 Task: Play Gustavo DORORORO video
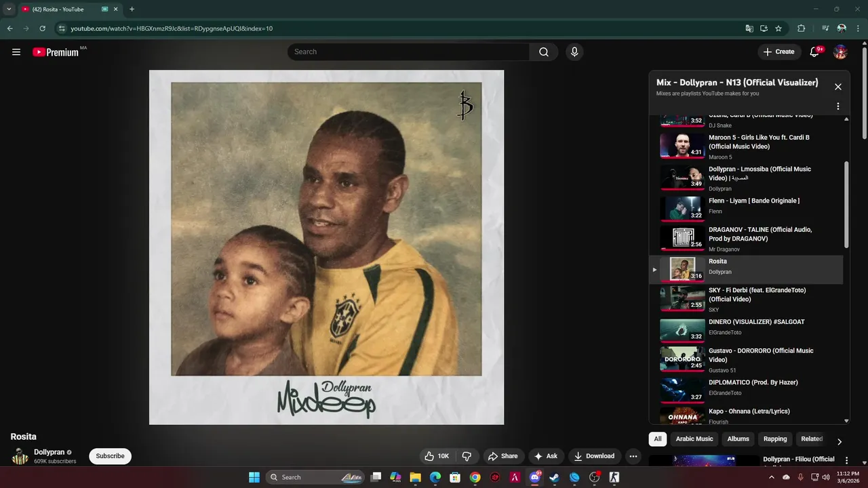746,359
